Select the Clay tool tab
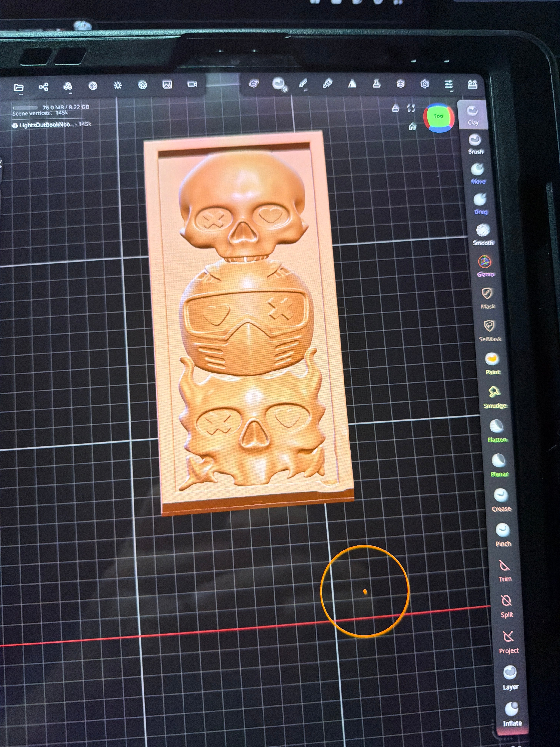The width and height of the screenshot is (560, 747). pos(473,115)
